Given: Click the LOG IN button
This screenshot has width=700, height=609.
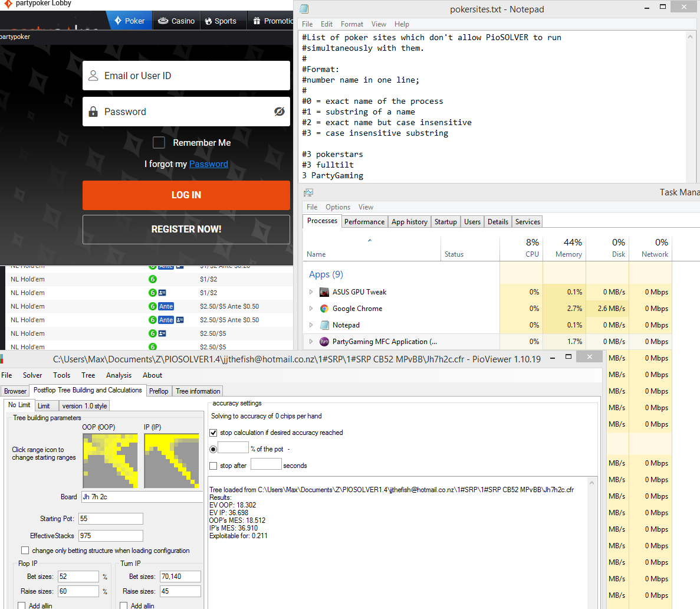Looking at the screenshot, I should click(x=186, y=195).
